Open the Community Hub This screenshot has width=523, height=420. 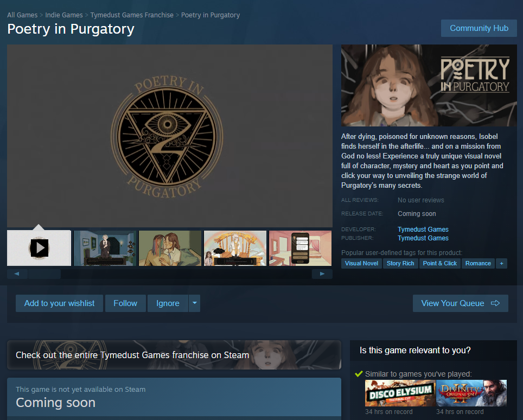click(479, 28)
